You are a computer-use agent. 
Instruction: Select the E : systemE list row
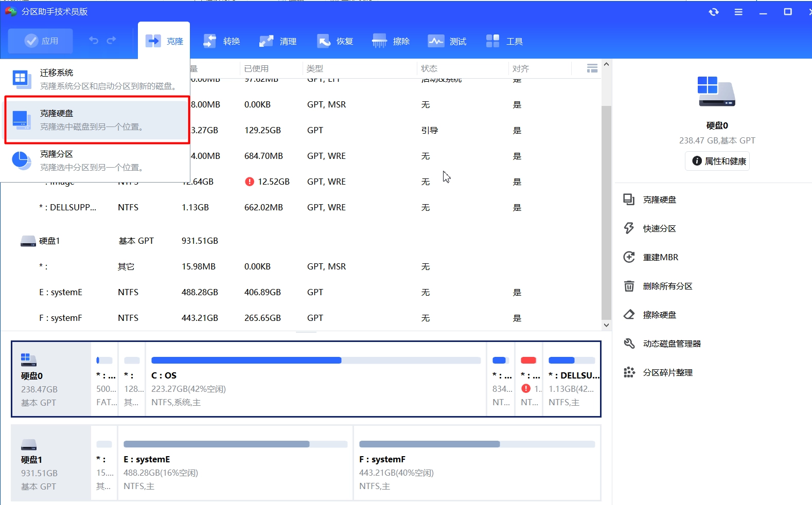(x=301, y=292)
